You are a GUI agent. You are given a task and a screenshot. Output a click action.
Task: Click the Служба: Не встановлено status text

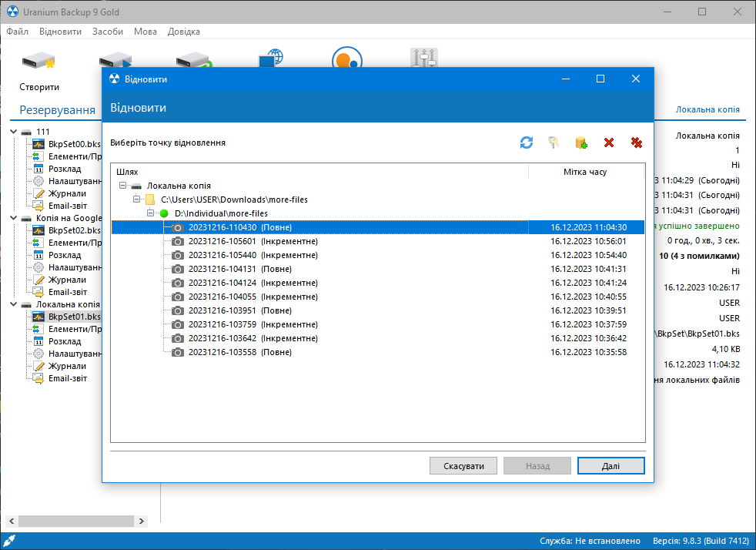pos(590,541)
